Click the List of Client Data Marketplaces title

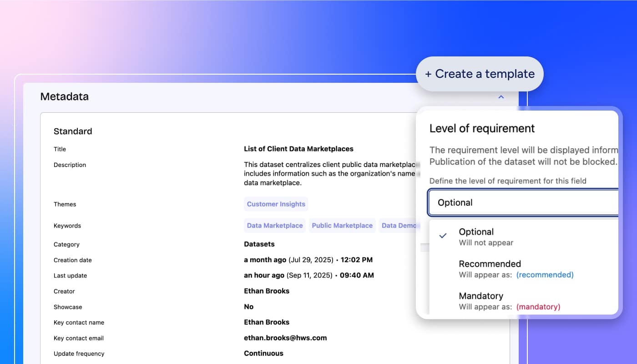coord(298,149)
